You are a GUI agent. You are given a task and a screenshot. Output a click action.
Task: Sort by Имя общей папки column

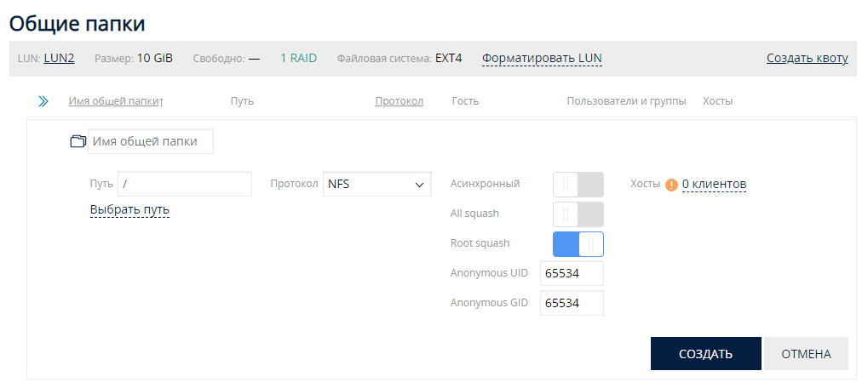tap(116, 101)
